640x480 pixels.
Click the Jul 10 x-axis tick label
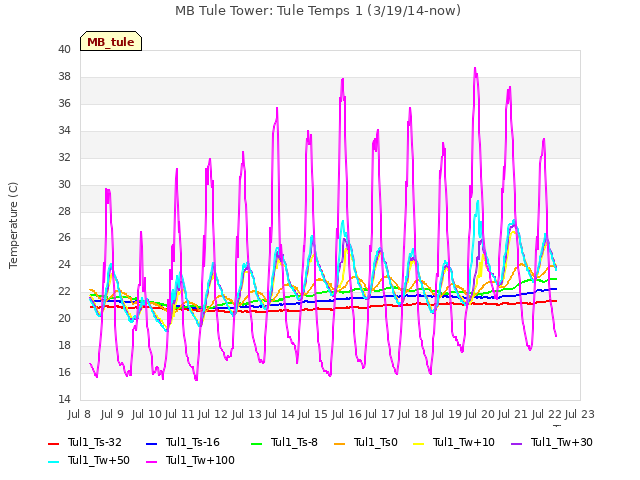[x=147, y=414]
